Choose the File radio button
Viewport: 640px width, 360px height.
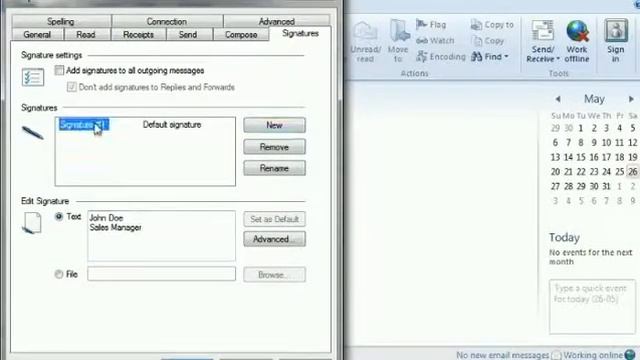click(x=59, y=274)
